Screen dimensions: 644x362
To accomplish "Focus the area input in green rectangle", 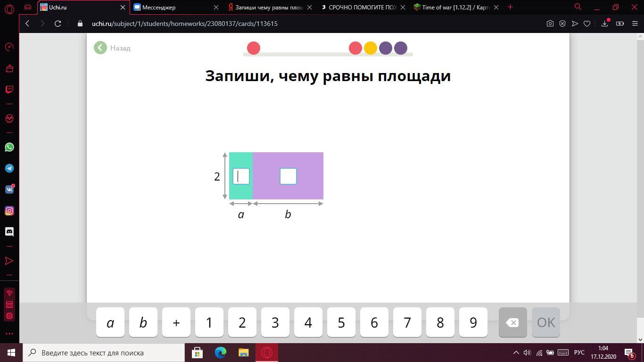I will point(241,176).
